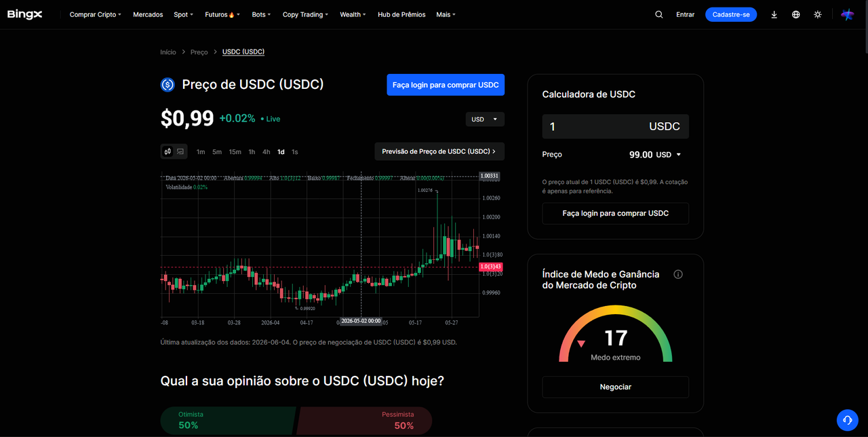Select the 1d chart interval

click(281, 152)
